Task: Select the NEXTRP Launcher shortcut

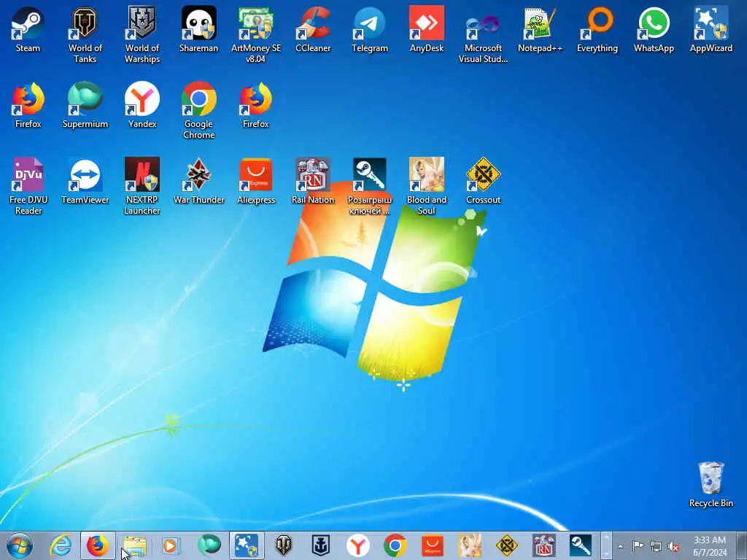Action: [142, 186]
